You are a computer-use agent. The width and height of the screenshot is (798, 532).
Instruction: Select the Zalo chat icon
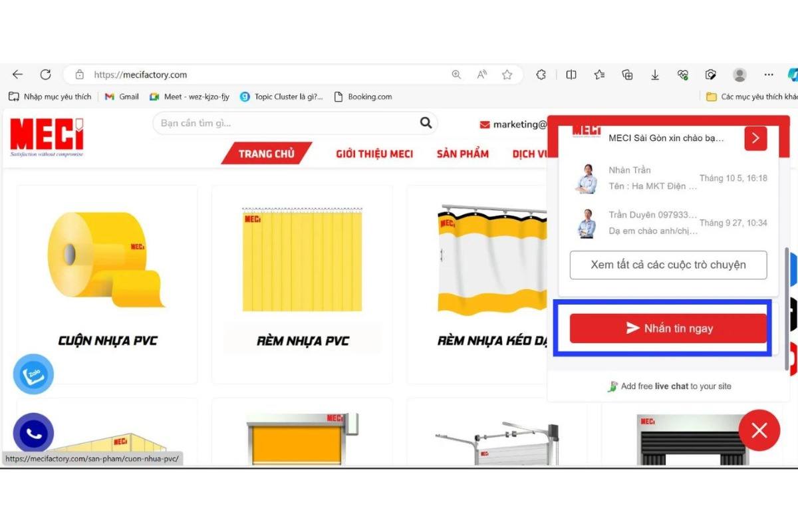33,374
